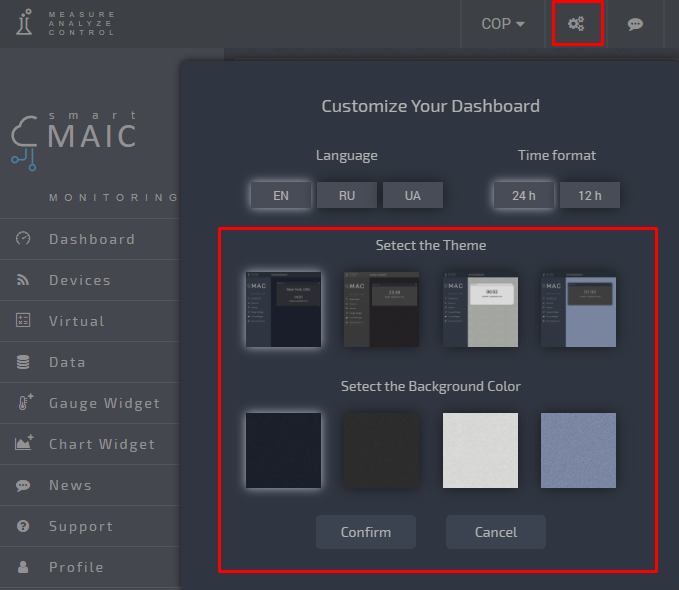
Task: Click the Support question mark icon
Action: pyautogui.click(x=23, y=526)
